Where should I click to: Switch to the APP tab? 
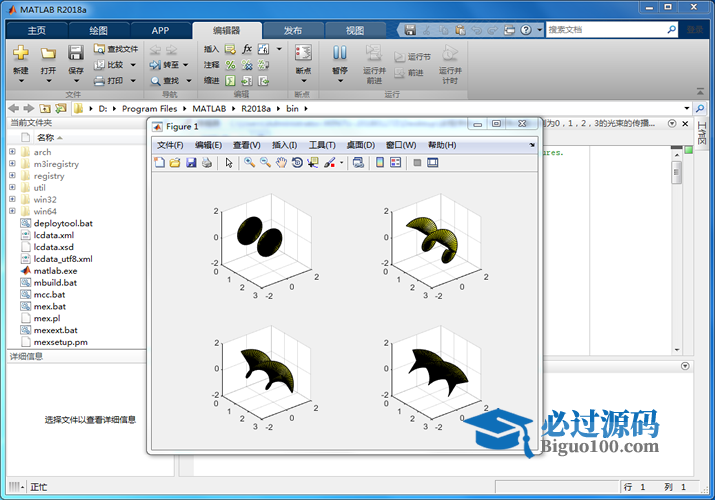coord(160,31)
